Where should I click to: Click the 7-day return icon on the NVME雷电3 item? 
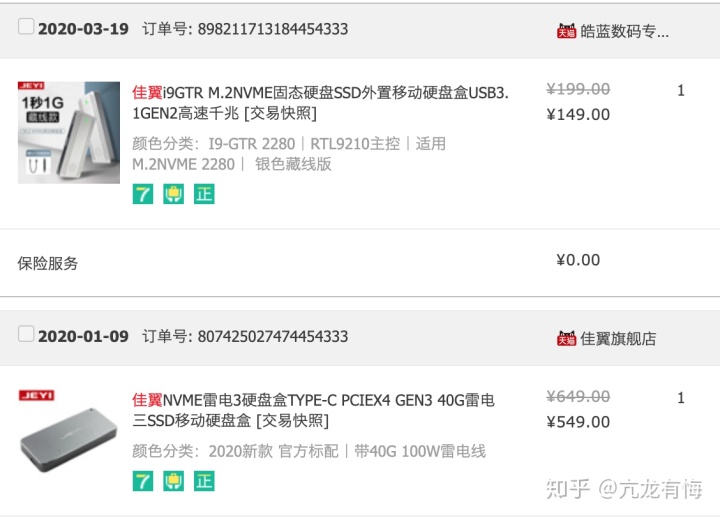click(143, 481)
